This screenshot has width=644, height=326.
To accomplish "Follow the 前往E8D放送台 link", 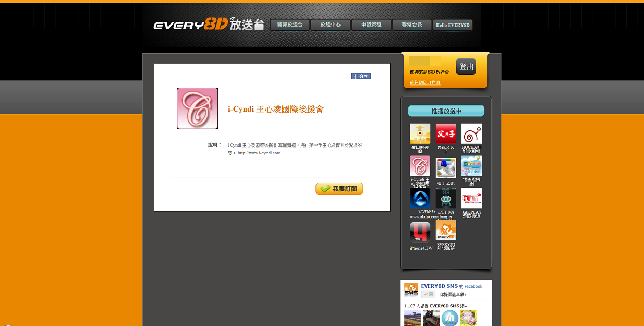I will 425,83.
